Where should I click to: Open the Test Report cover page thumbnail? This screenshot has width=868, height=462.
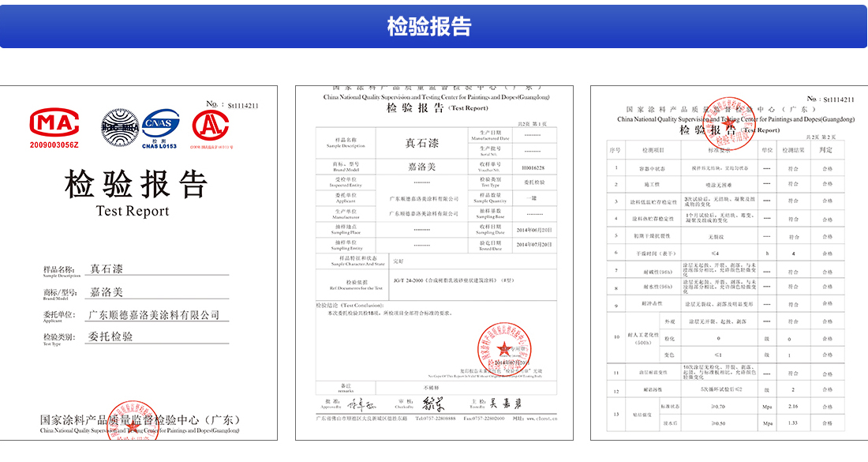coord(138,263)
